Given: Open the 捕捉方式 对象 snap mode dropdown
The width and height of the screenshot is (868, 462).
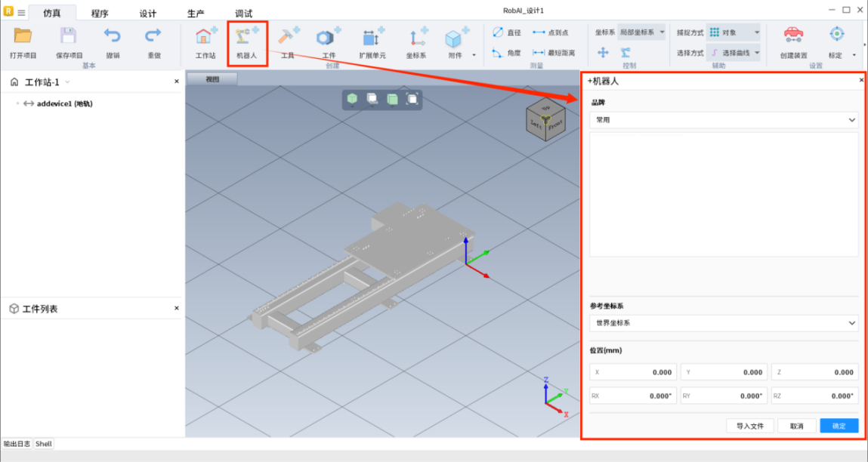Looking at the screenshot, I should [x=734, y=32].
